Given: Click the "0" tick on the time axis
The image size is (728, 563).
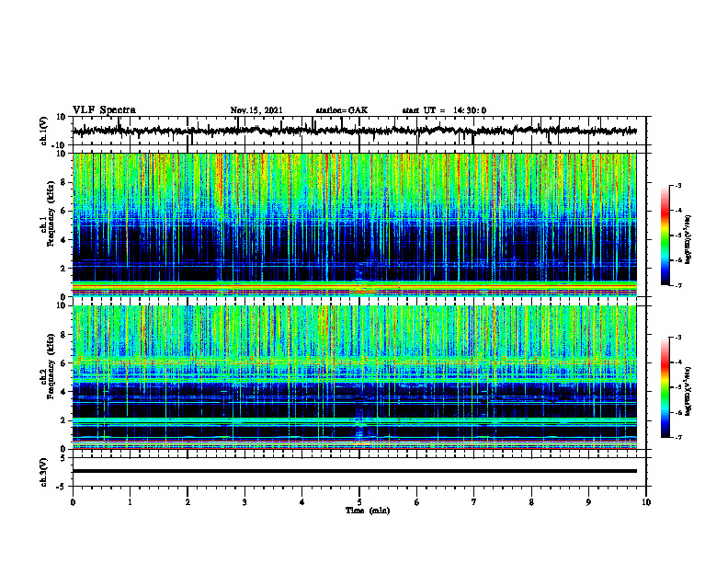Looking at the screenshot, I should pos(73,502).
